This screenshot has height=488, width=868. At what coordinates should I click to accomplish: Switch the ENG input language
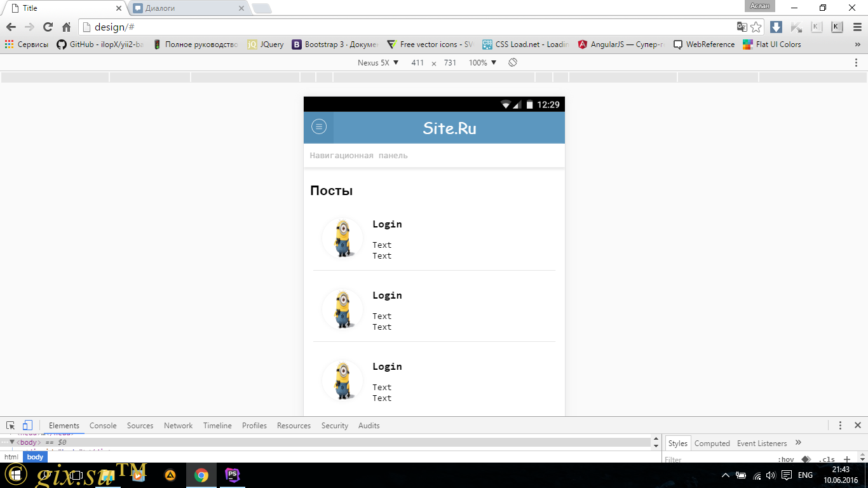[x=805, y=475]
